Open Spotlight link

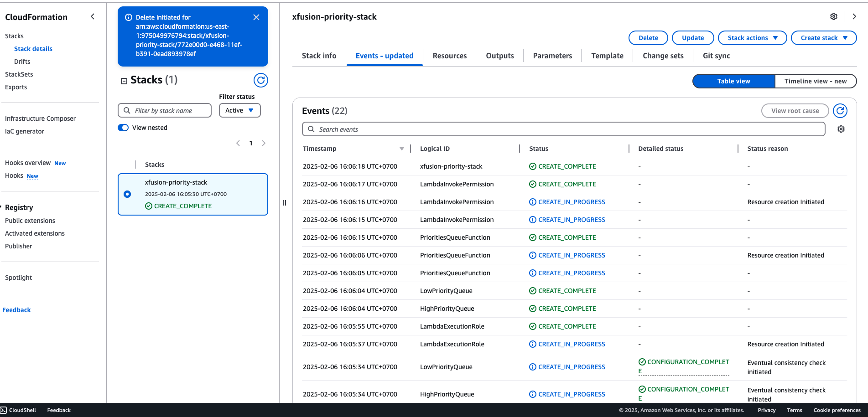tap(19, 278)
